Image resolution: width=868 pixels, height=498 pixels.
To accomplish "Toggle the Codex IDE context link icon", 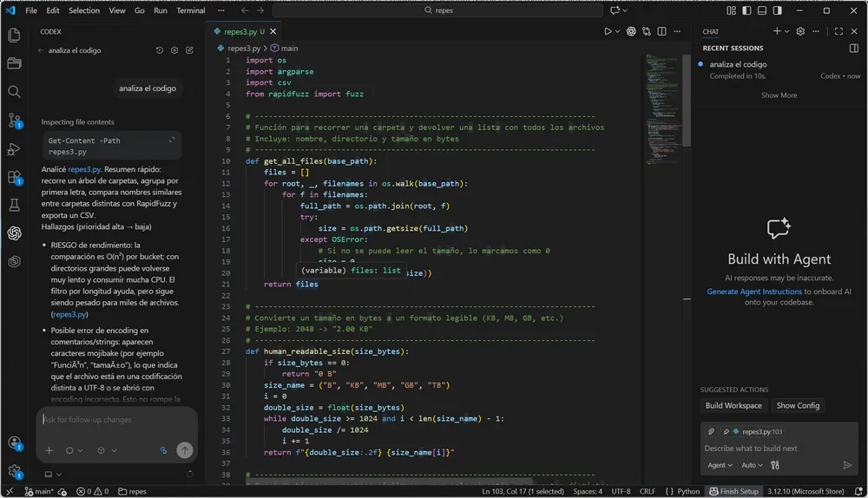I will tap(163, 450).
